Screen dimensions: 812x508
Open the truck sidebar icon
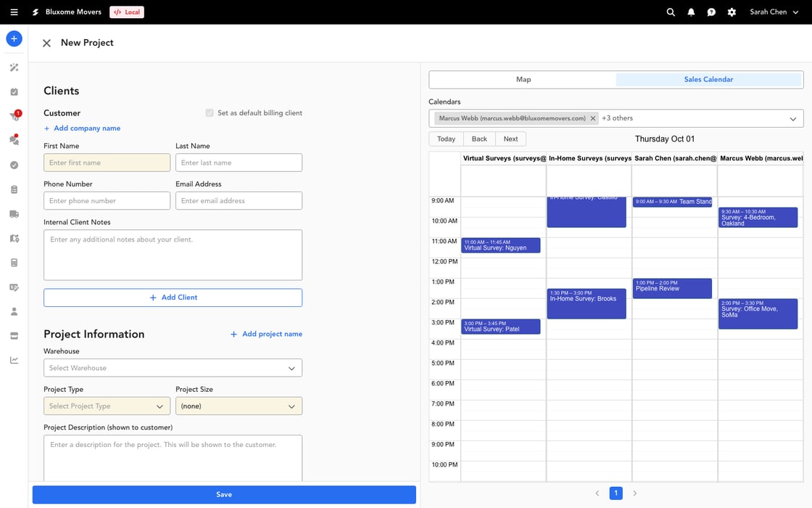click(x=14, y=213)
